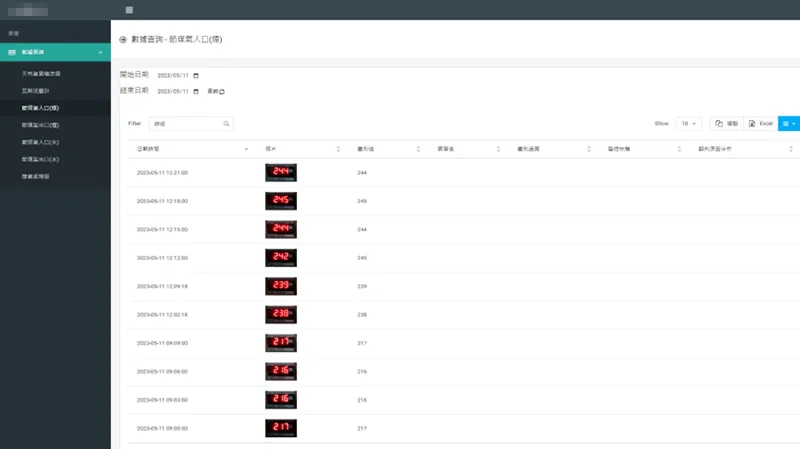Screen dimensions: 800x449
Task: Sort by the date-time column header arrow
Action: click(246, 149)
